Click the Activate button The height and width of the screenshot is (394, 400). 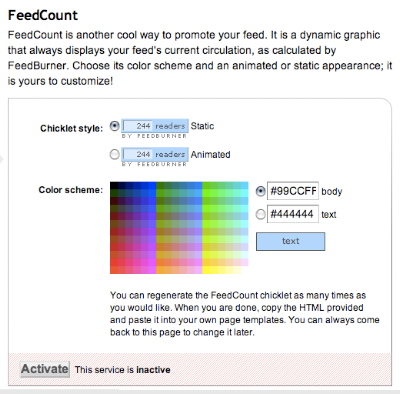tap(45, 369)
